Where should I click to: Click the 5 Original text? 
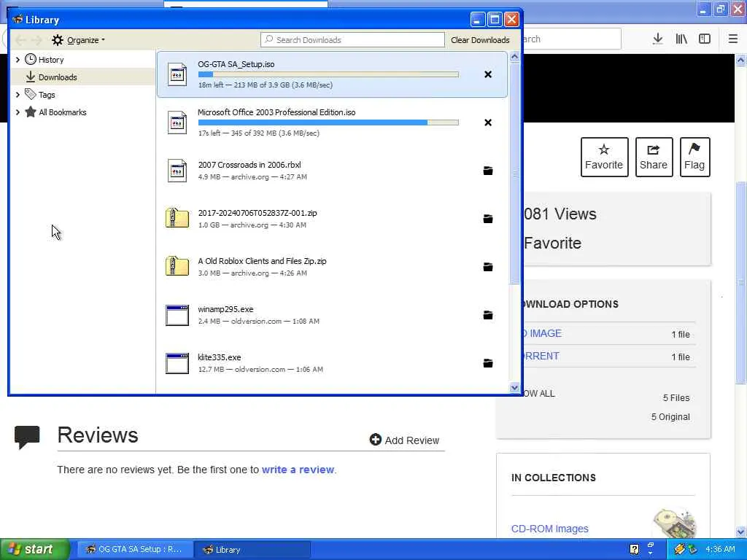[670, 416]
